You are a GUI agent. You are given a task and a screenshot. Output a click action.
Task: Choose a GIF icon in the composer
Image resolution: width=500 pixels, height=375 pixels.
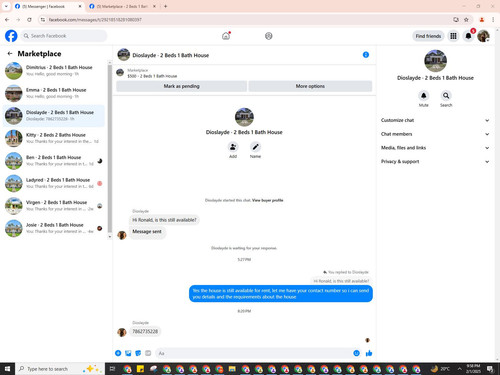[x=148, y=353]
